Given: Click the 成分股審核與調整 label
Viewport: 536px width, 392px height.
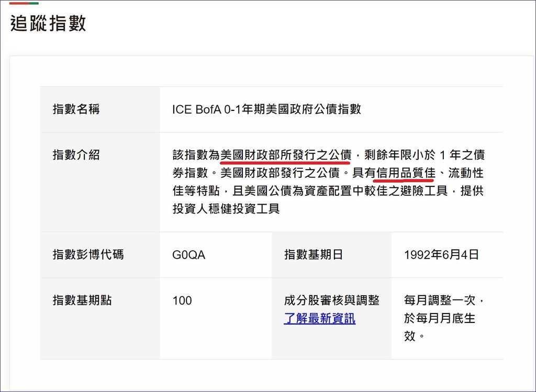Looking at the screenshot, I should pos(331,300).
